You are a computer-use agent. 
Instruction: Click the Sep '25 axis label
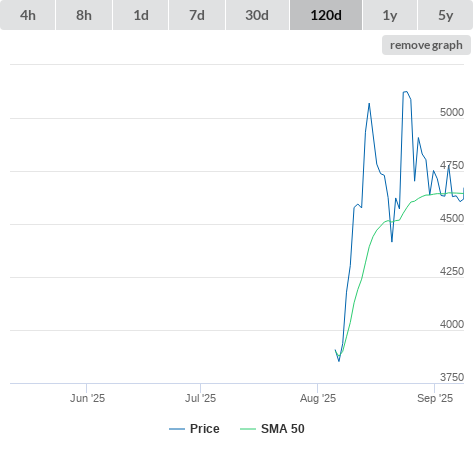(435, 398)
